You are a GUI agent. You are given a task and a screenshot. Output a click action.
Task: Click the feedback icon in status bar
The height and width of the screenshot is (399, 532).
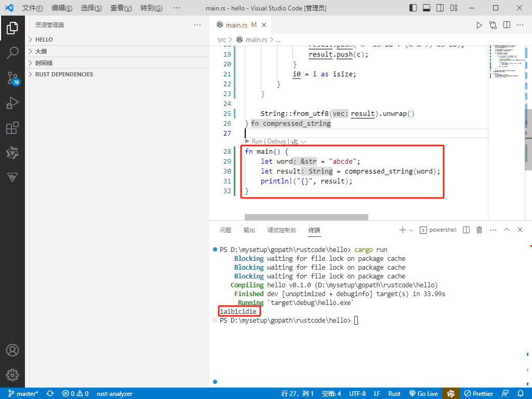(x=505, y=394)
